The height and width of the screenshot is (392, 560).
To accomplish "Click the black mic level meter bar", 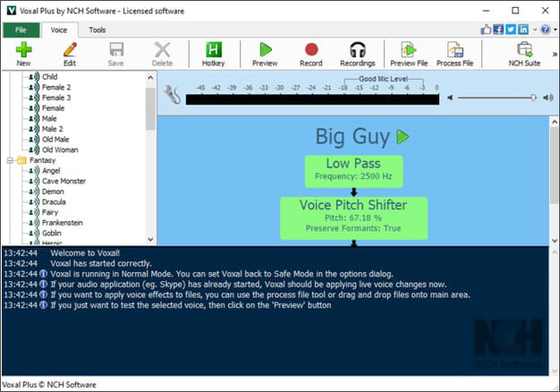I will pos(312,99).
